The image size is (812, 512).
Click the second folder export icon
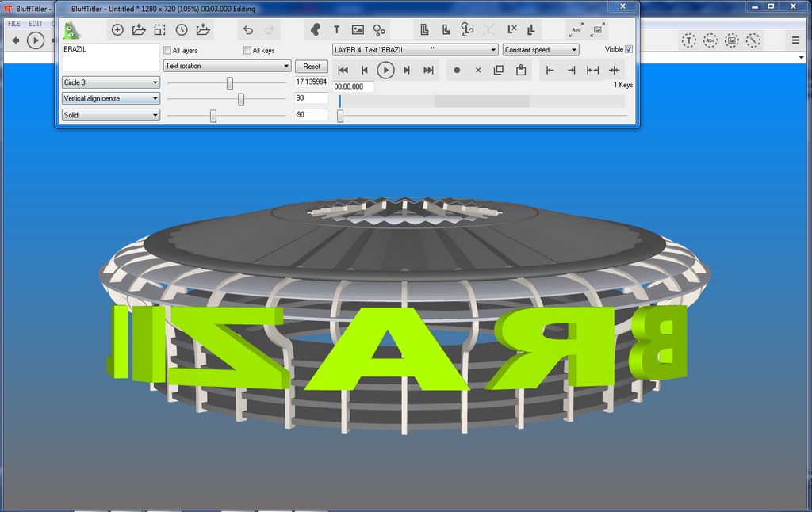[x=203, y=30]
